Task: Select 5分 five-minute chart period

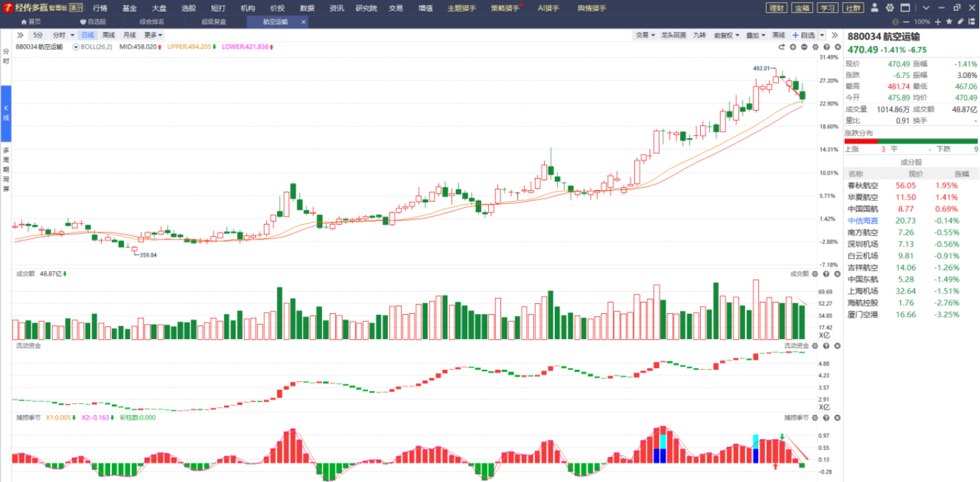Action: pos(38,35)
